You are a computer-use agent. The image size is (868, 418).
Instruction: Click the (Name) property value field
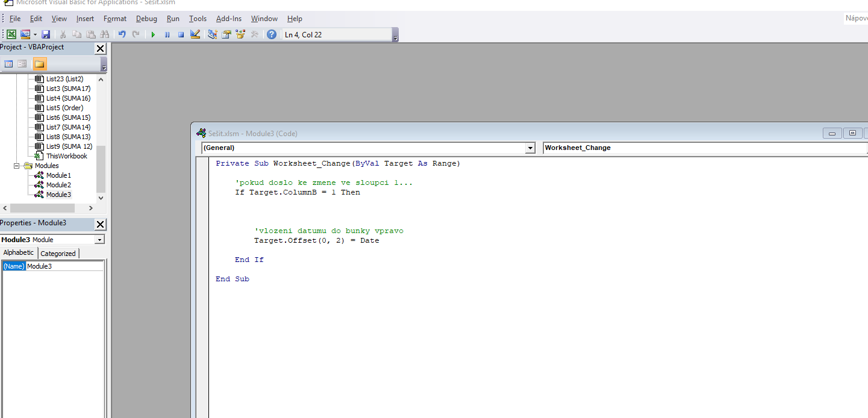(x=64, y=266)
